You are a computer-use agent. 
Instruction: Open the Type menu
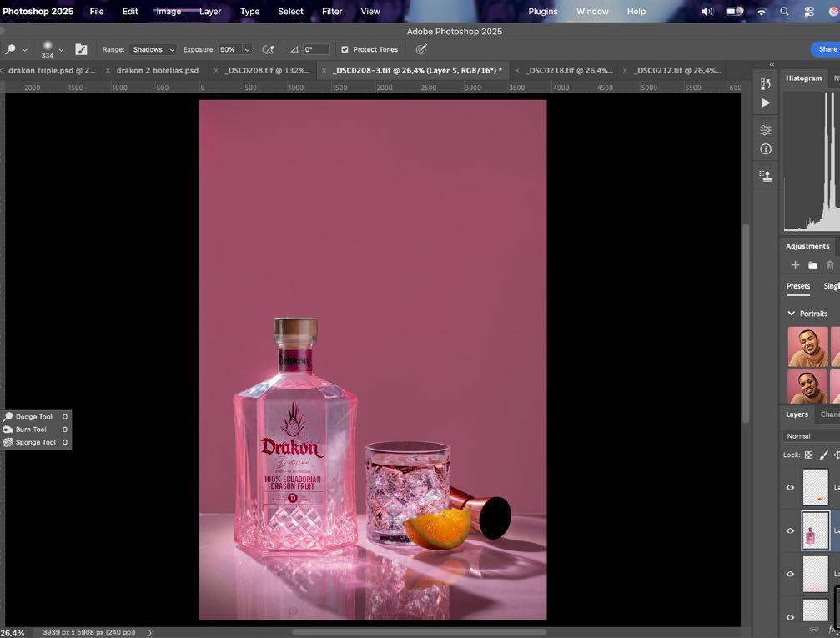(x=249, y=11)
